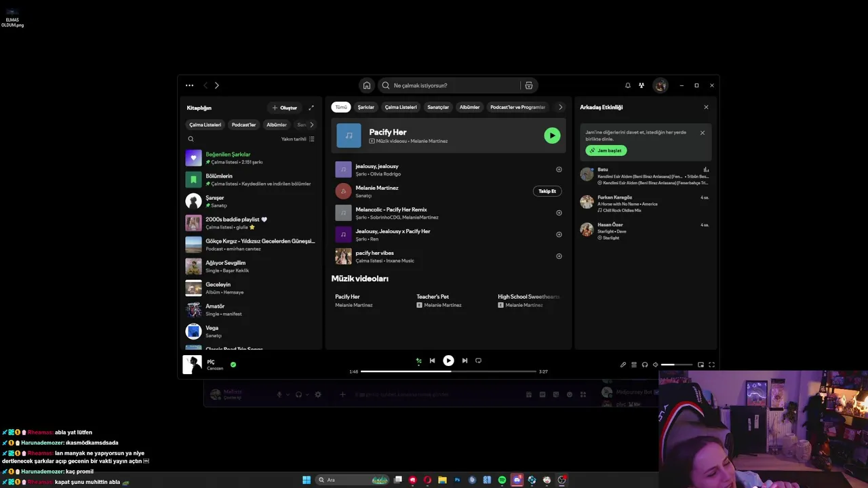This screenshot has width=868, height=488.
Task: Click the Jam başlat button
Action: (606, 150)
